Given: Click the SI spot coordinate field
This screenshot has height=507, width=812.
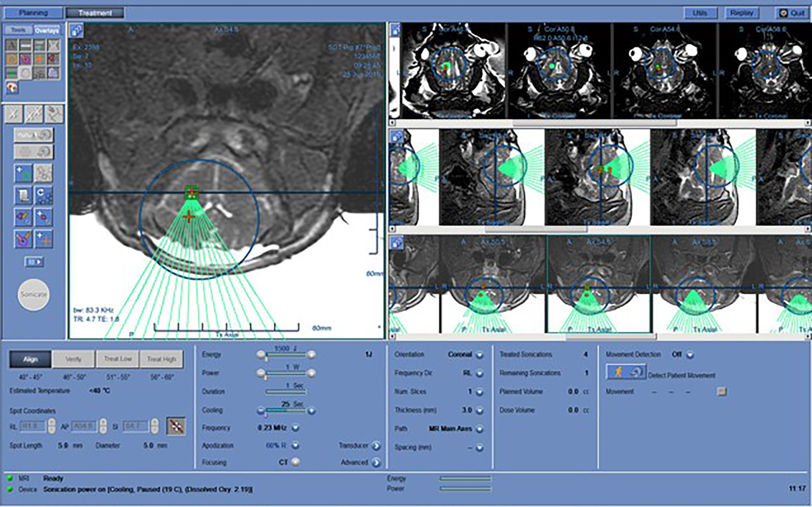Looking at the screenshot, I should click(135, 426).
